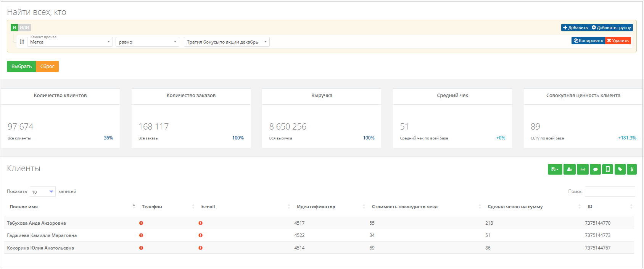Sort the table by Идентификатор column
Viewport: 644px width, 269px height.
[x=330, y=207]
